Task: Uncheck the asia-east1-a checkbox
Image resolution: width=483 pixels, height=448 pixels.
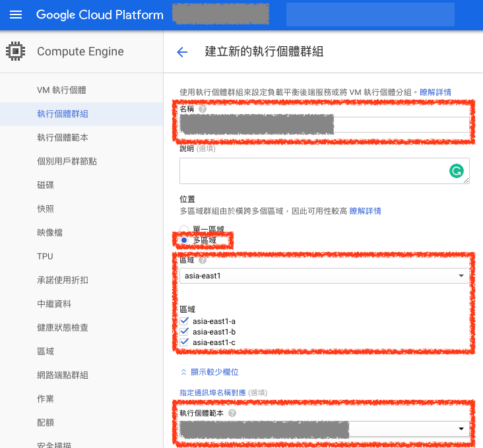Action: 185,321
